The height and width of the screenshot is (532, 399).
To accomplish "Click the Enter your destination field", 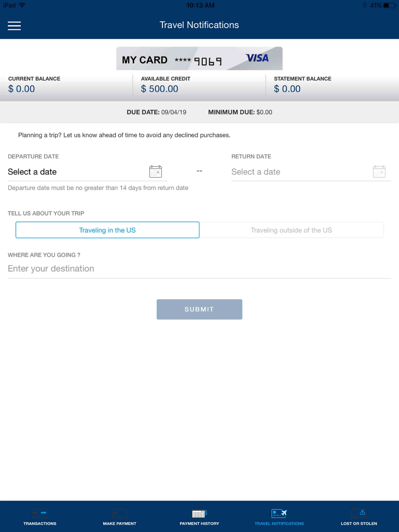I will (x=199, y=269).
